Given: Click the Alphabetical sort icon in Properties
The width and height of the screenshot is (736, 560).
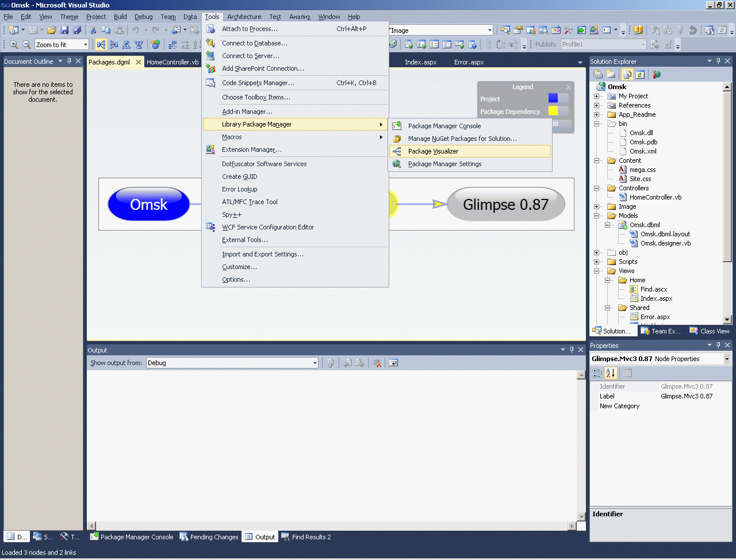Looking at the screenshot, I should click(611, 373).
